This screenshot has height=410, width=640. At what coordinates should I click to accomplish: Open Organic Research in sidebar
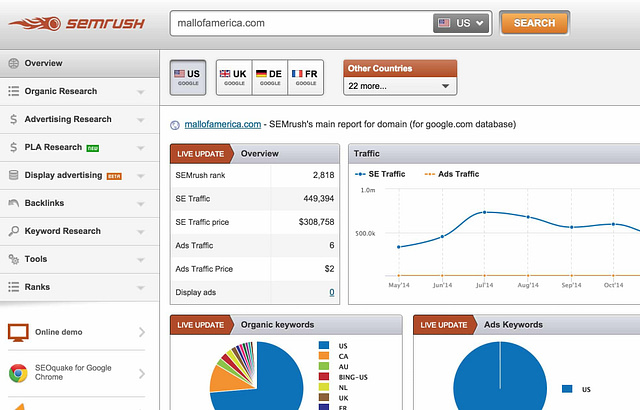[79, 91]
